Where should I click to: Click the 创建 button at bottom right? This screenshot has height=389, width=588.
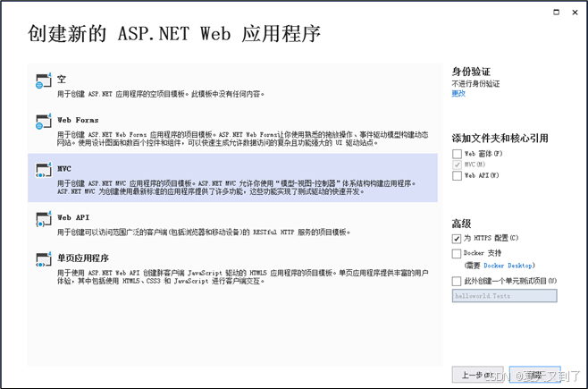534,375
